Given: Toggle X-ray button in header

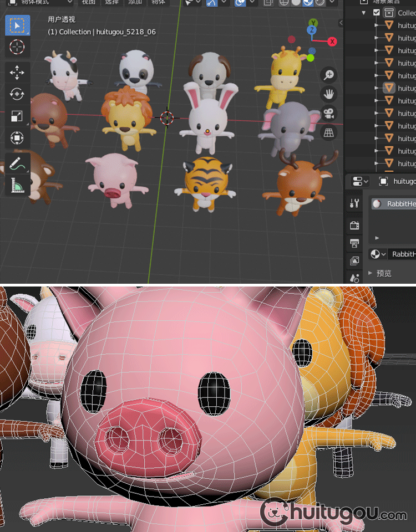Looking at the screenshot, I should [x=268, y=3].
